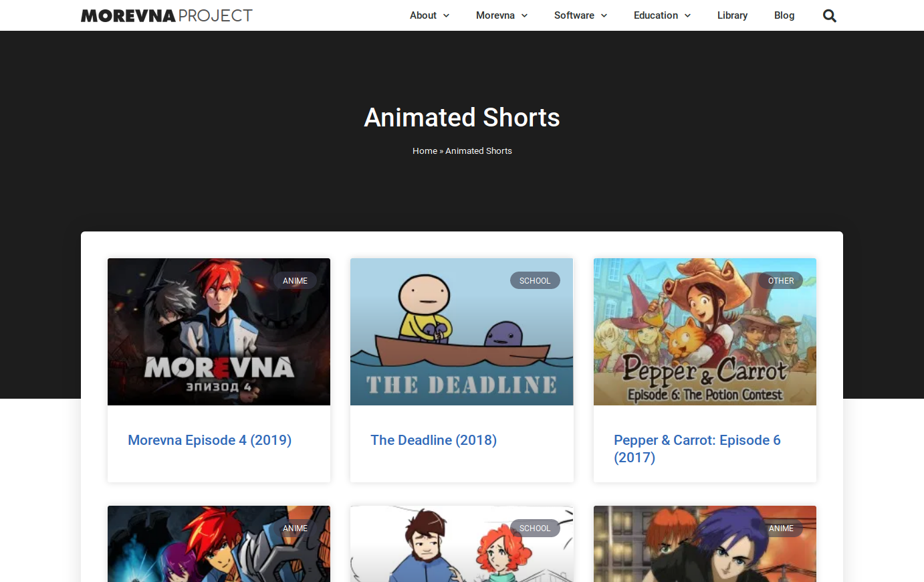Click the Morevna Project logo
The height and width of the screenshot is (582, 924).
(166, 15)
